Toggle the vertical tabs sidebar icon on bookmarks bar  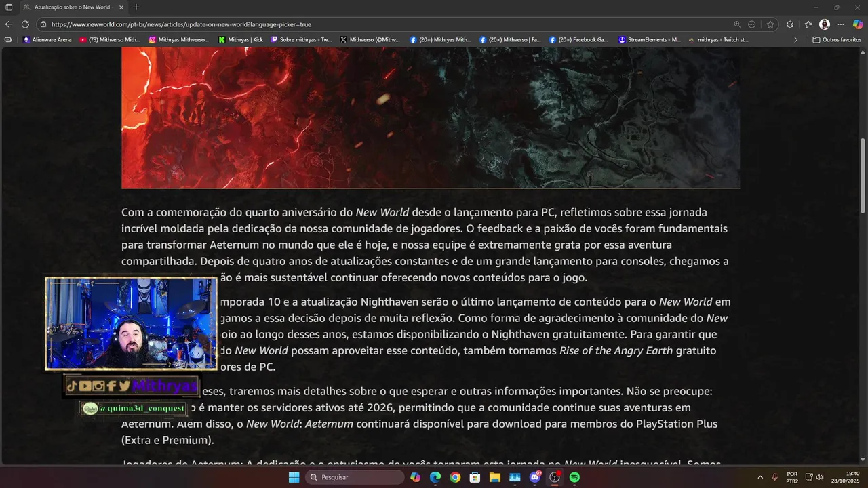click(x=8, y=40)
